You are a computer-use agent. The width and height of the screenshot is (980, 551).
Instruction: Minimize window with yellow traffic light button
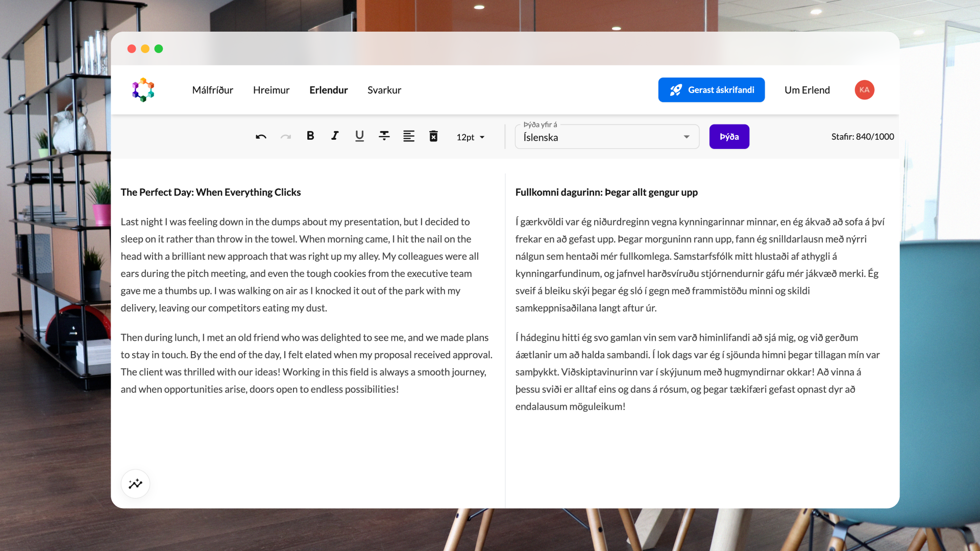(145, 48)
